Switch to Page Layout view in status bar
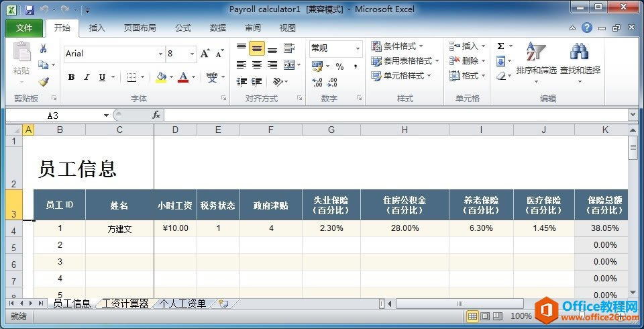 point(485,316)
